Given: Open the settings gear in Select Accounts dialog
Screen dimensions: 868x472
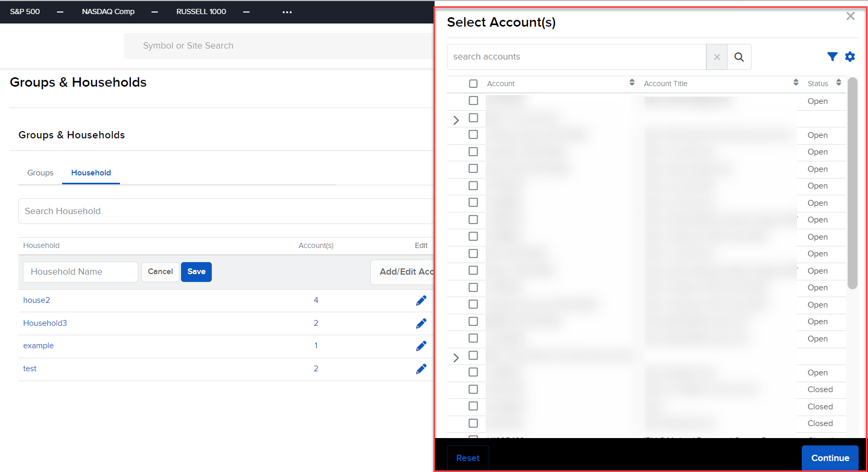Looking at the screenshot, I should [x=850, y=56].
